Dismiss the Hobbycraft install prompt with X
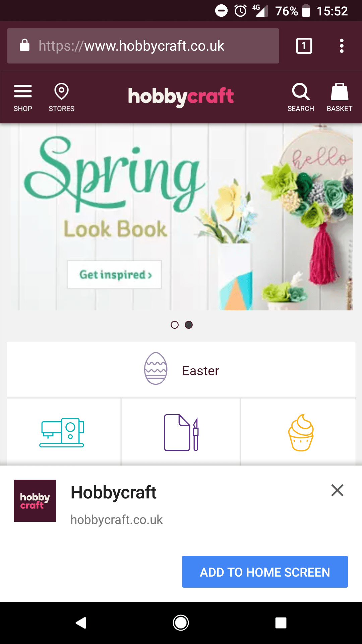The height and width of the screenshot is (644, 362). coord(337,490)
